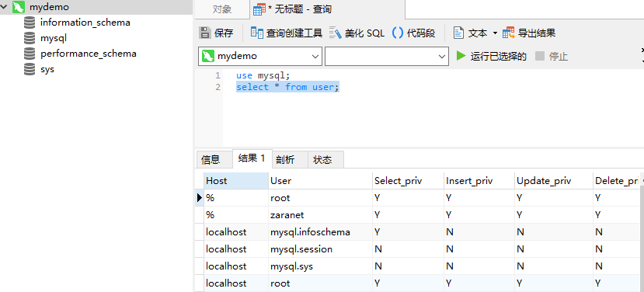Click Select_priv value for mysql.infoschema
644x292 pixels.
(409, 232)
